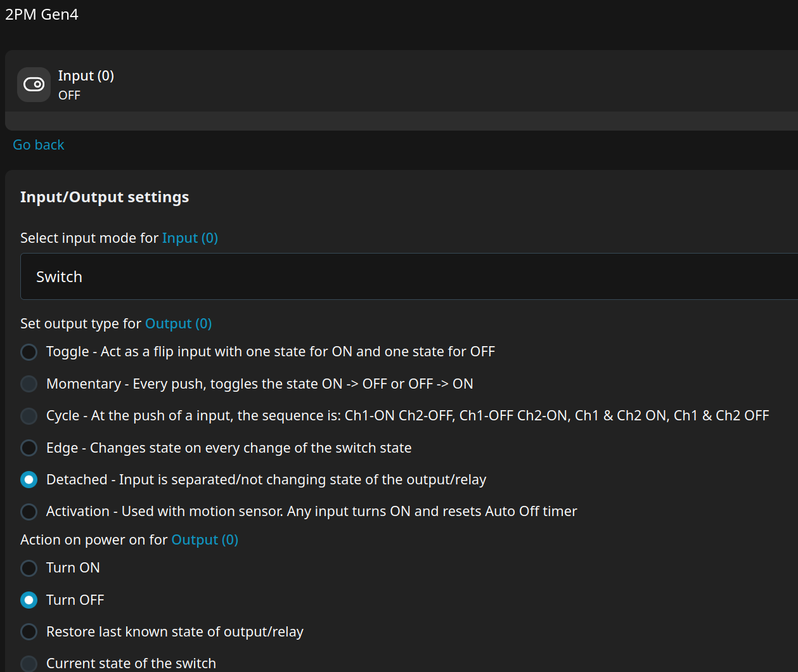Set power-on action to Turn ON
The image size is (798, 672).
tap(29, 568)
